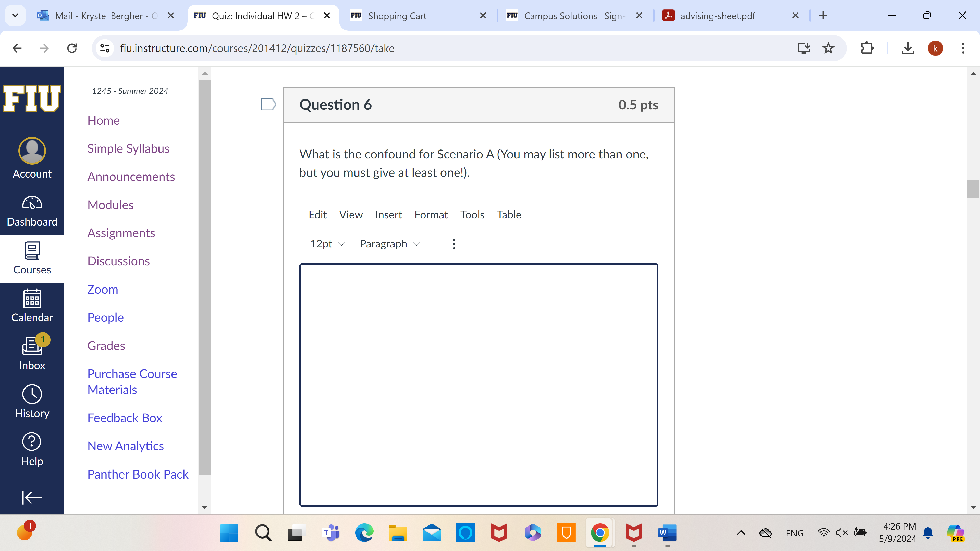This screenshot has width=980, height=551.
Task: Close the Shopping Cart tab
Action: [483, 16]
